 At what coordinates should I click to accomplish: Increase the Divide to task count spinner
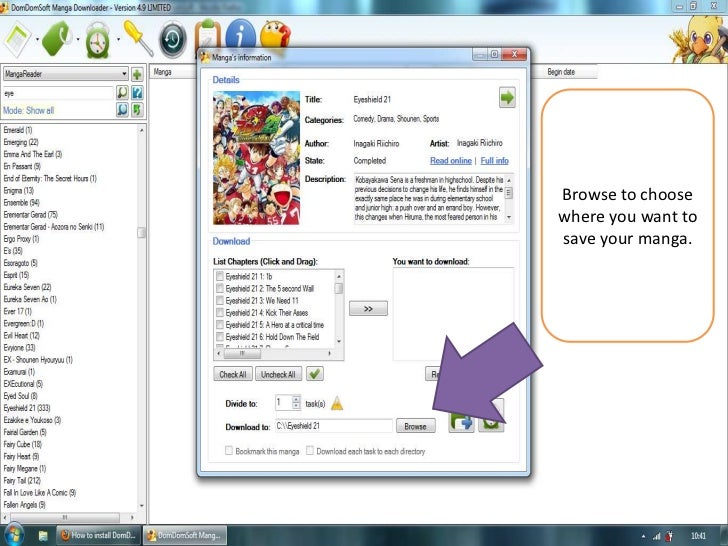[x=296, y=399]
